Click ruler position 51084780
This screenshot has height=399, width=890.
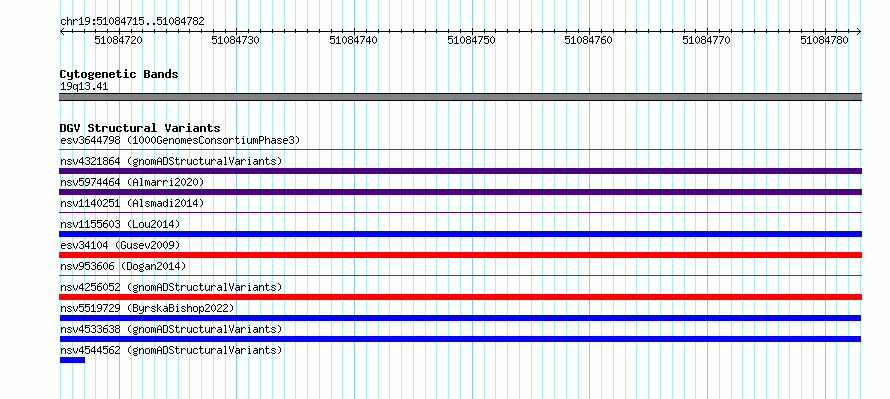[x=825, y=40]
